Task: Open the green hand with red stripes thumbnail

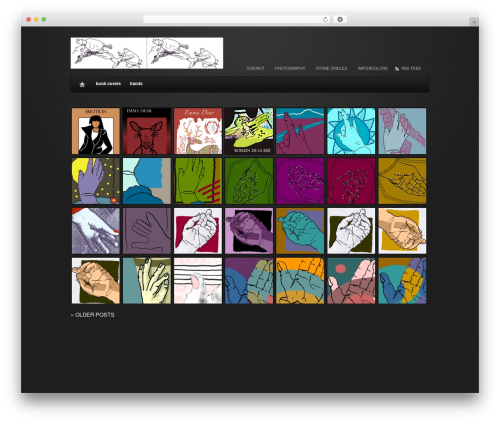Action: click(198, 181)
